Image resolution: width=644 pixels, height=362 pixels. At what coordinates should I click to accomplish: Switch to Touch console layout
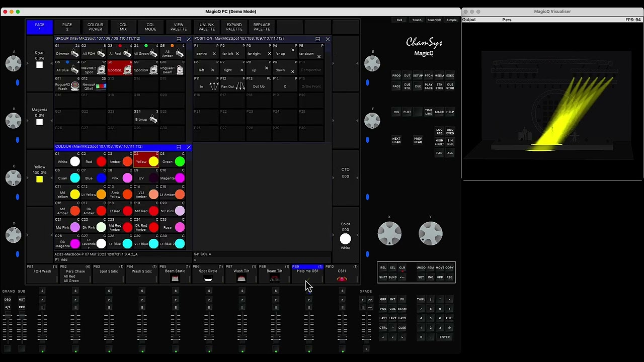pos(417,20)
